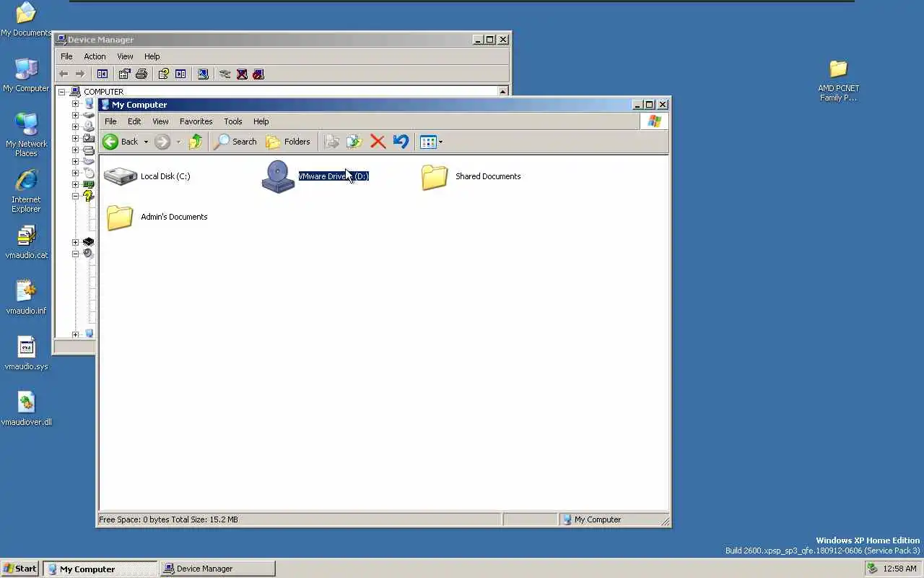Switch to Device Manager taskbar button
This screenshot has height=578, width=924.
click(217, 569)
